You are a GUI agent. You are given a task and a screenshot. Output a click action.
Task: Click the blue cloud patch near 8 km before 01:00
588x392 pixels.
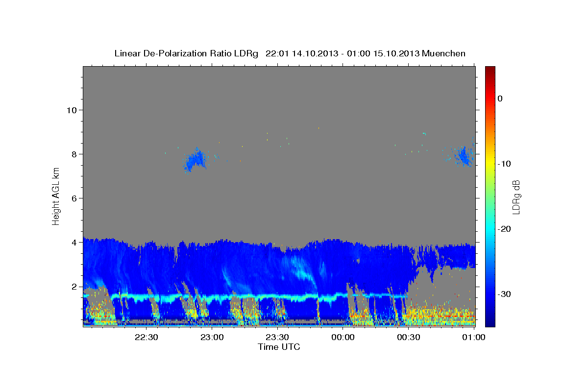[464, 156]
